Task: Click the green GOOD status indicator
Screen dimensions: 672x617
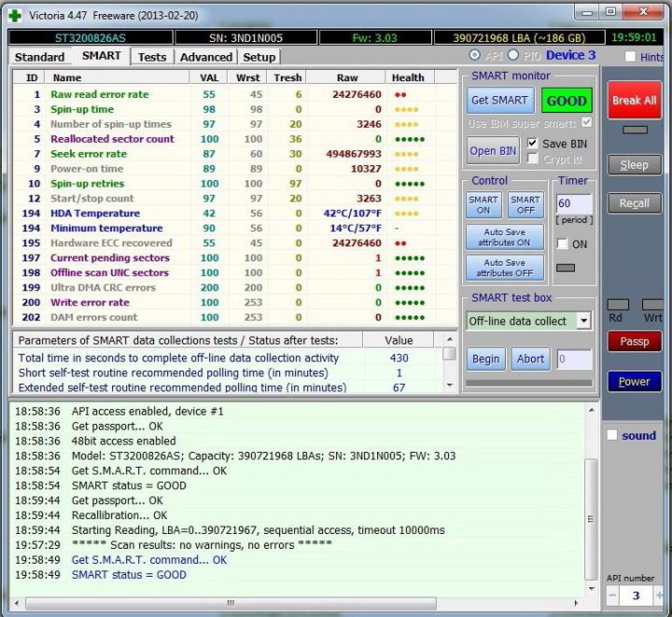Action: pos(566,101)
